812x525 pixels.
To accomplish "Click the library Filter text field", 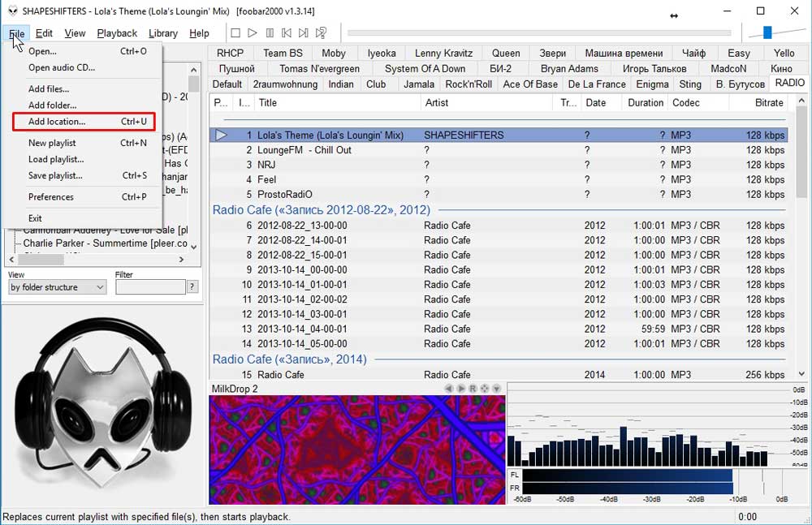I will [150, 287].
